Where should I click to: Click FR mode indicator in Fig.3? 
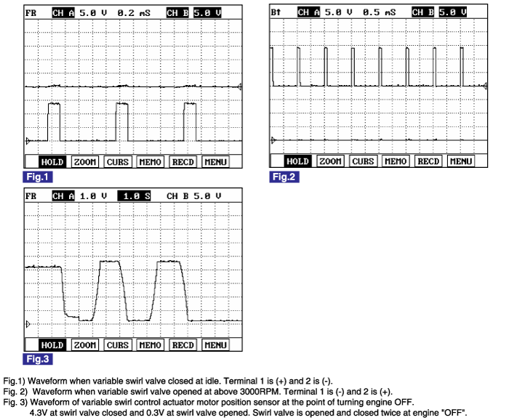click(x=31, y=196)
